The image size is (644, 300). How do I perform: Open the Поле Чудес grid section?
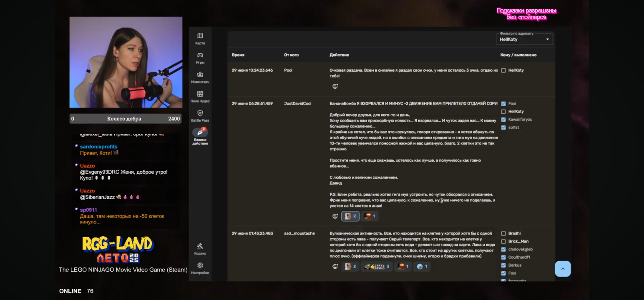[200, 96]
